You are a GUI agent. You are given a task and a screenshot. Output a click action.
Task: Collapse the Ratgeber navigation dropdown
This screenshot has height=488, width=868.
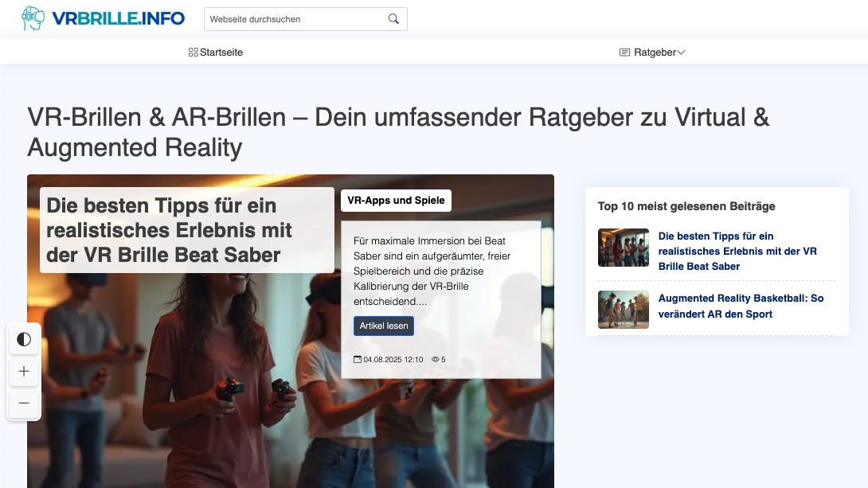coord(682,52)
